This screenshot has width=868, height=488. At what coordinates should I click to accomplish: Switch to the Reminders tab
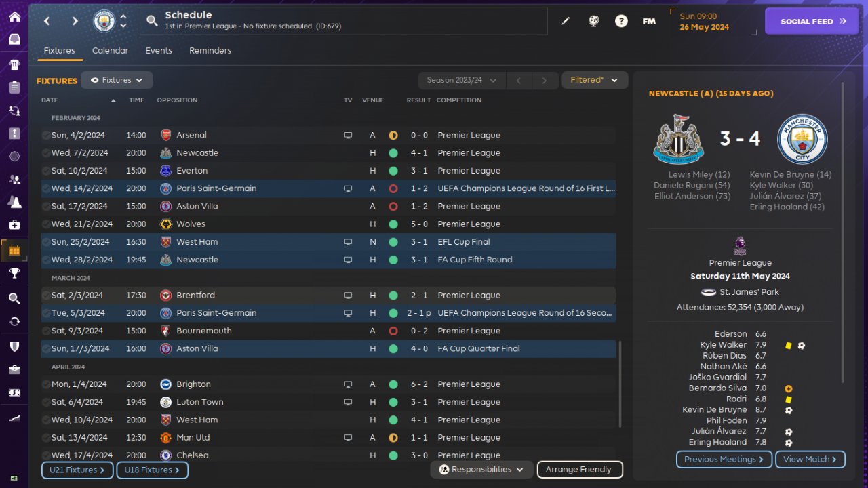pyautogui.click(x=210, y=51)
